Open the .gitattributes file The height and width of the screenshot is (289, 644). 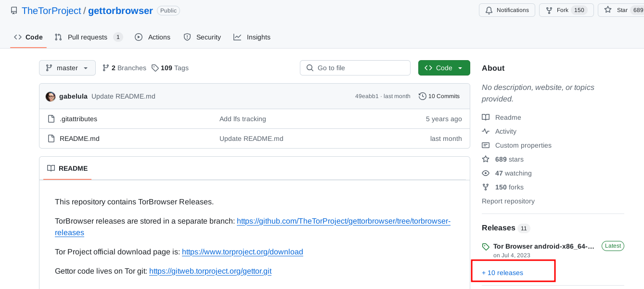[x=78, y=119]
